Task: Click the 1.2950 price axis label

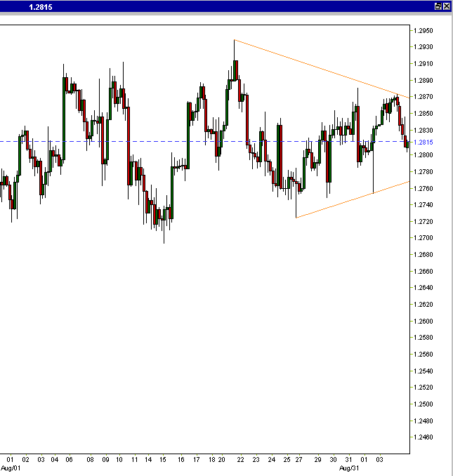Action: pyautogui.click(x=424, y=31)
